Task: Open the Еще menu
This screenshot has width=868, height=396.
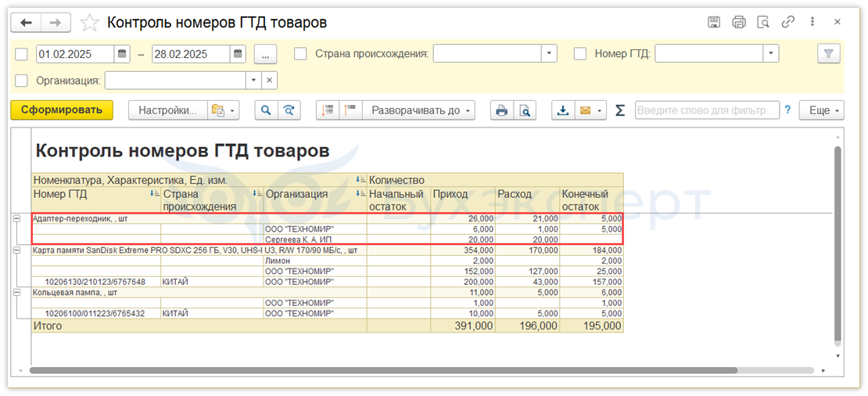Action: pyautogui.click(x=825, y=110)
